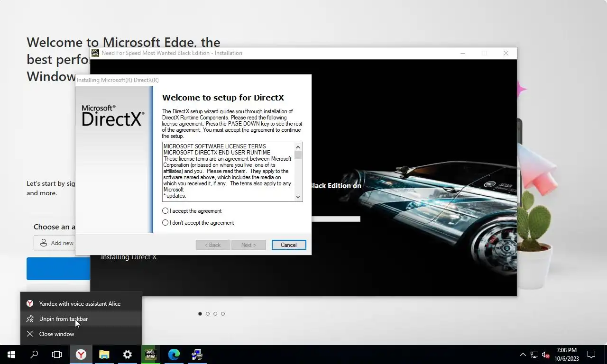Open Microsoft Edge from the taskbar
Viewport: 607px width, 364px height.
[174, 355]
